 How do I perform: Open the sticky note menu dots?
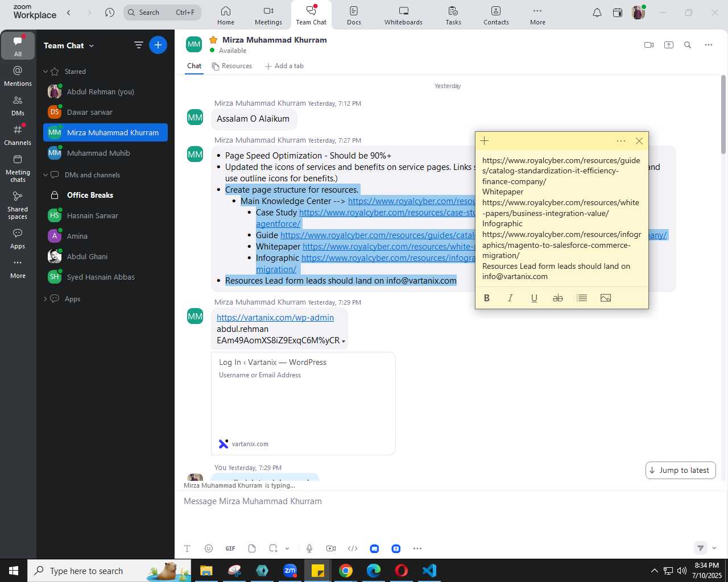(621, 141)
